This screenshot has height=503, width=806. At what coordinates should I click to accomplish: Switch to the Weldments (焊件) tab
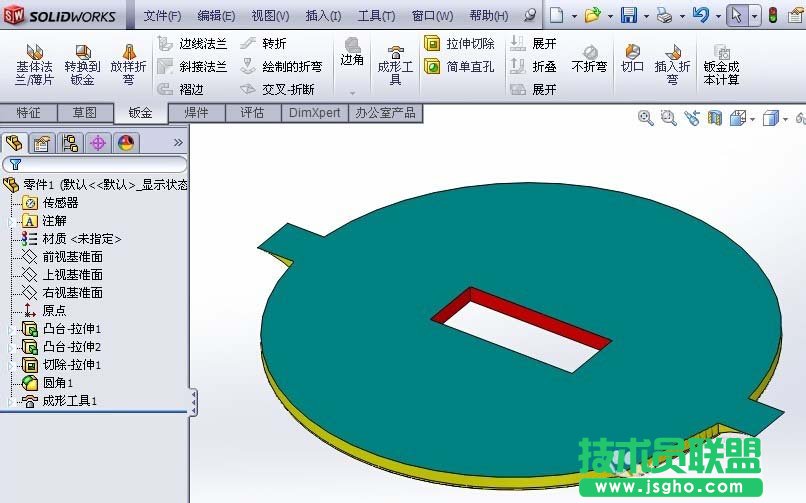(197, 113)
